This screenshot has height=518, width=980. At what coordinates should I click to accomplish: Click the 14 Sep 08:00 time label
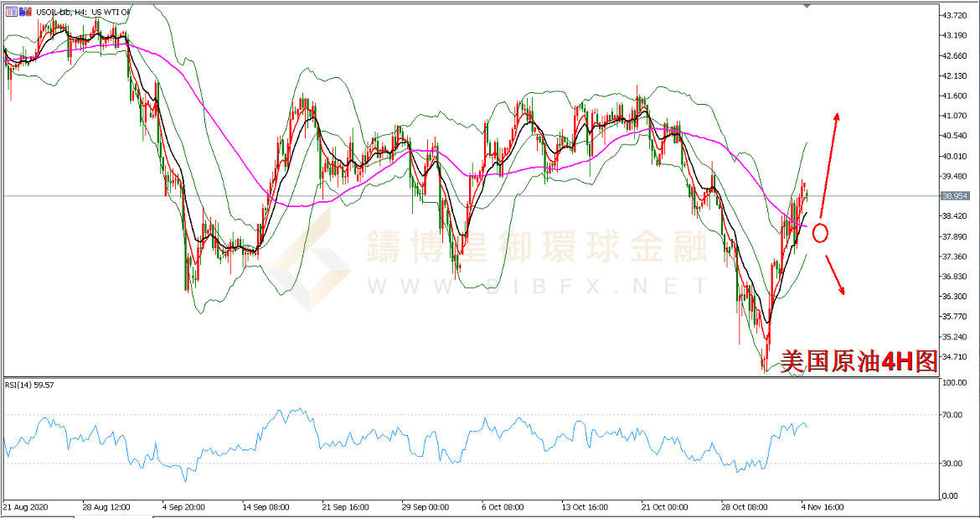tap(266, 507)
